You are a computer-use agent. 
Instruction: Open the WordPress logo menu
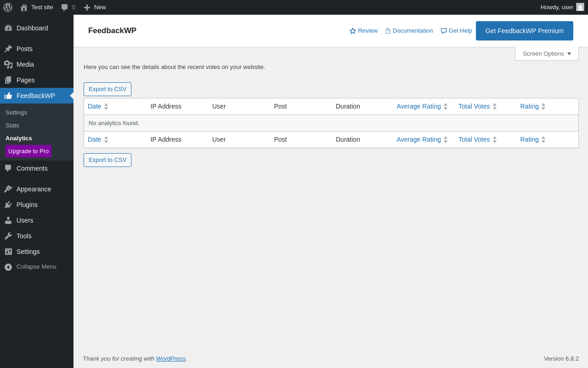point(8,7)
